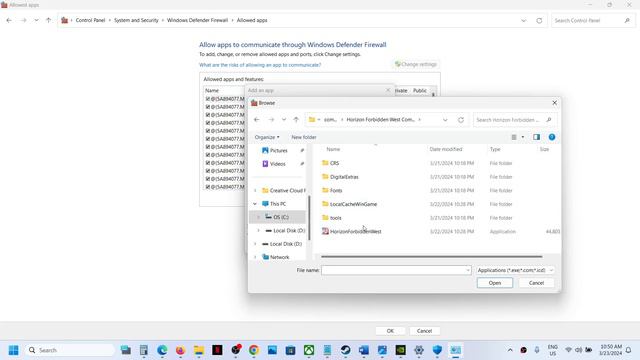Click the Browse dialog search magnifier icon
640x360 pixels.
point(549,120)
